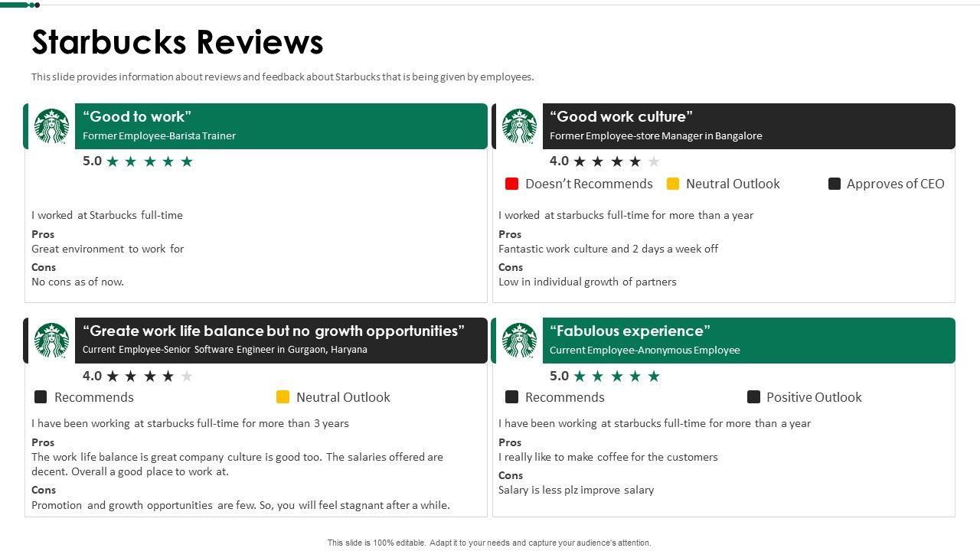Select "Low in individual growth of partners"

coord(587,282)
